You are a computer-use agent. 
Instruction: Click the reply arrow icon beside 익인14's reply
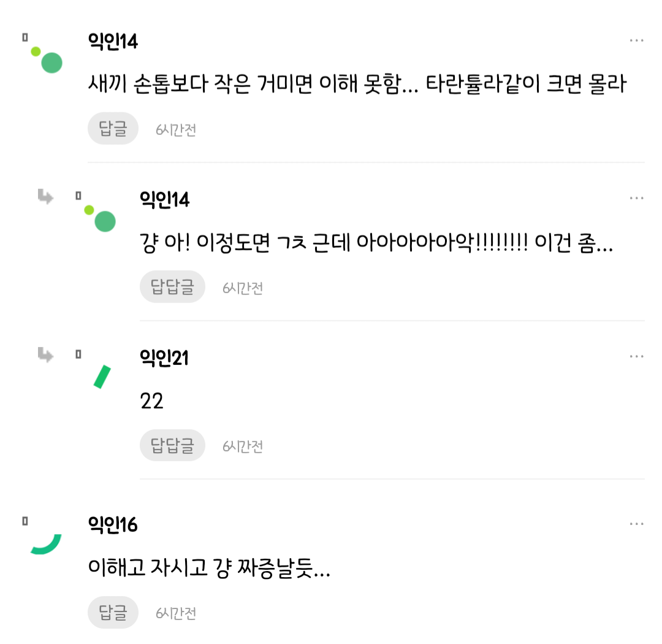tap(45, 197)
